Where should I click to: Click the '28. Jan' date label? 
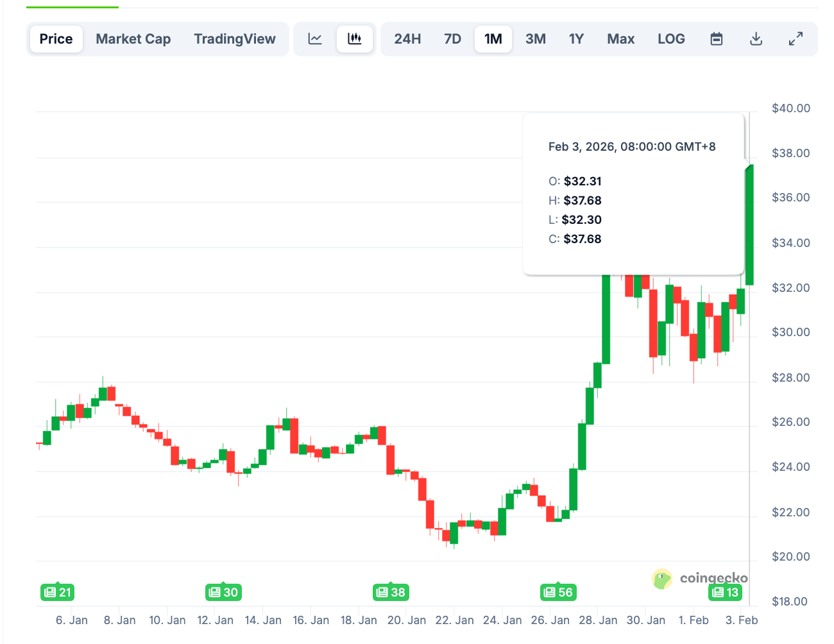click(x=598, y=620)
